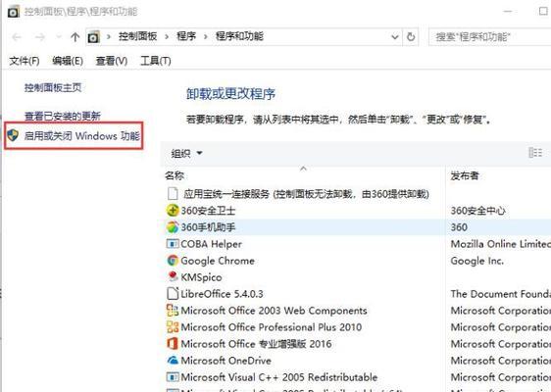Select Microsoft Office 专业增强版 2016 name
The width and height of the screenshot is (551, 392).
point(256,344)
